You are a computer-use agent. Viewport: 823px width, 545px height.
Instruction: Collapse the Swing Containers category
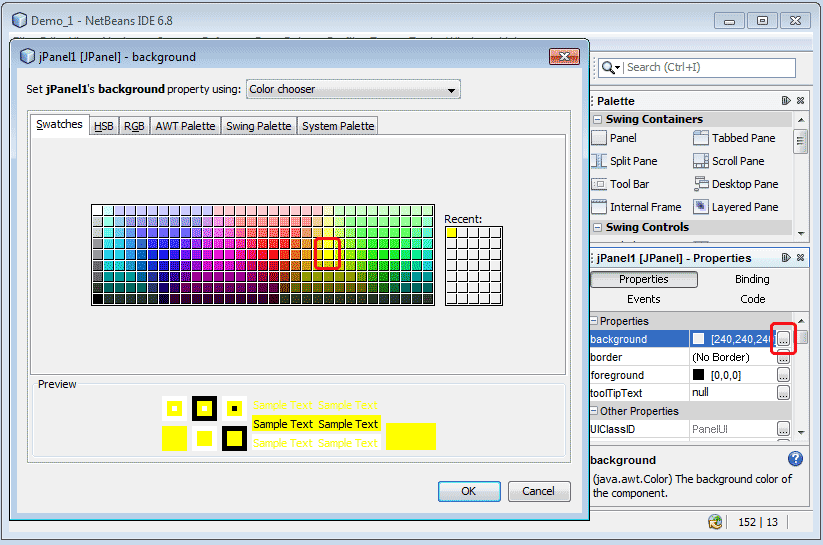pyautogui.click(x=597, y=119)
